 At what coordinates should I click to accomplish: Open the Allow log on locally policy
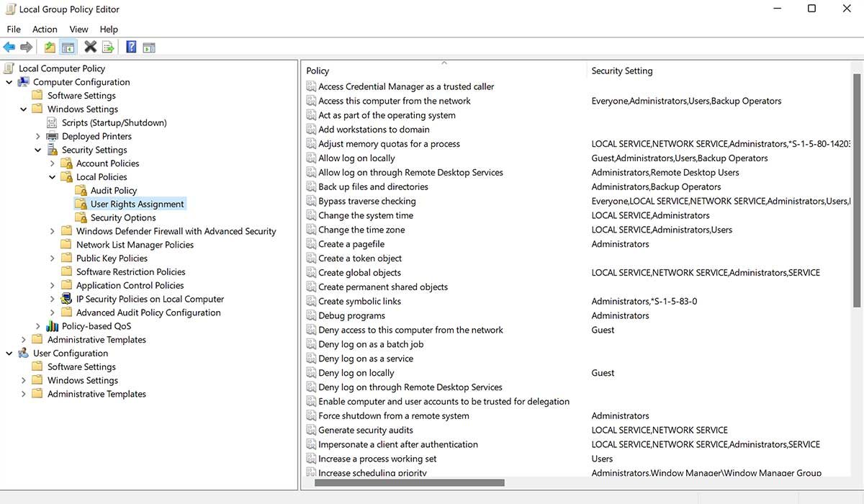point(361,158)
